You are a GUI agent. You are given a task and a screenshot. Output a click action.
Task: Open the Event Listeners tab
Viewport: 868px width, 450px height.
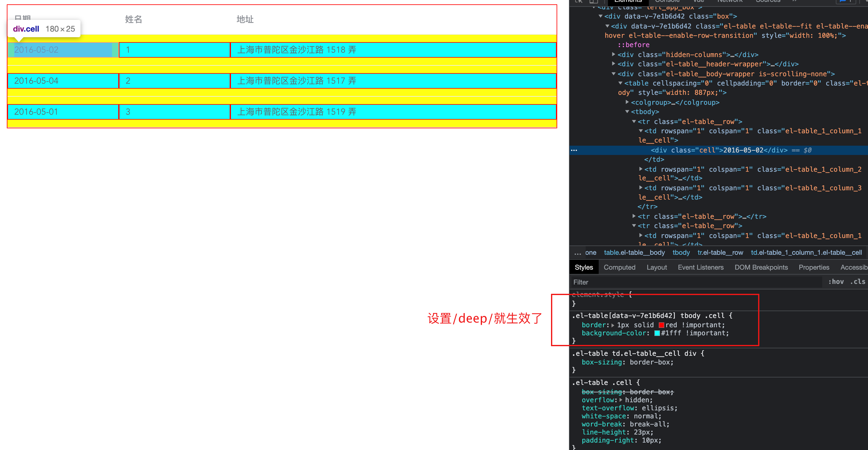pos(701,267)
